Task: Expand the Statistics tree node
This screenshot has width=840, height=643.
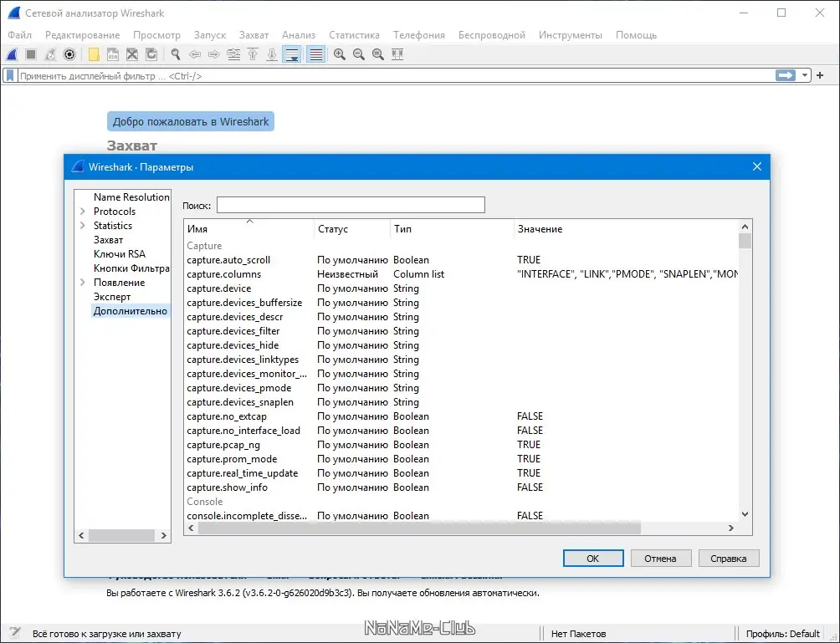Action: tap(83, 226)
